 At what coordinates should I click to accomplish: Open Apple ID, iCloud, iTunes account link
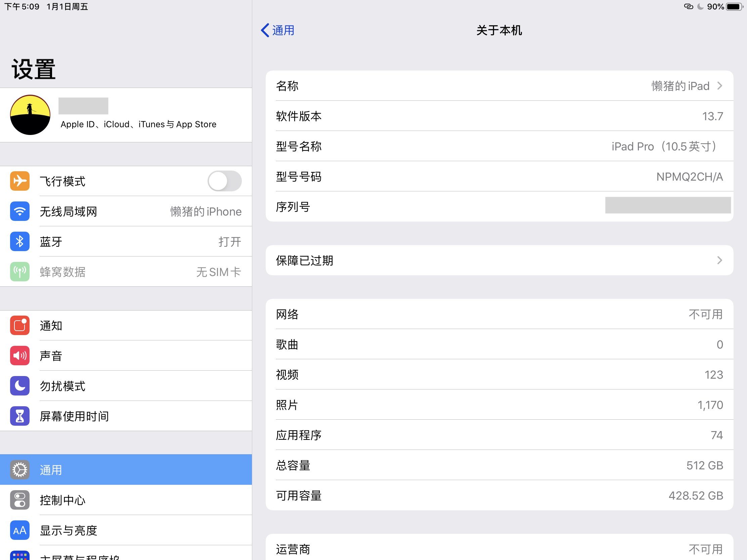click(x=138, y=124)
